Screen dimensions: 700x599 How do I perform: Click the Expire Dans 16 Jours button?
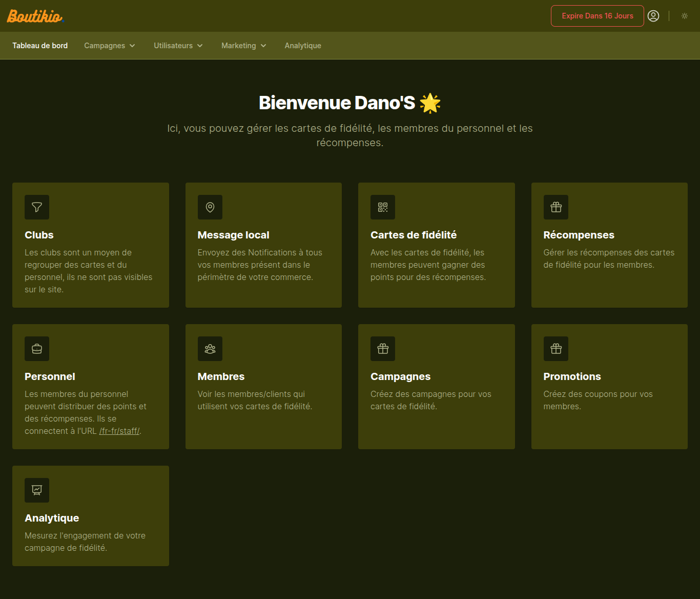[x=598, y=16]
